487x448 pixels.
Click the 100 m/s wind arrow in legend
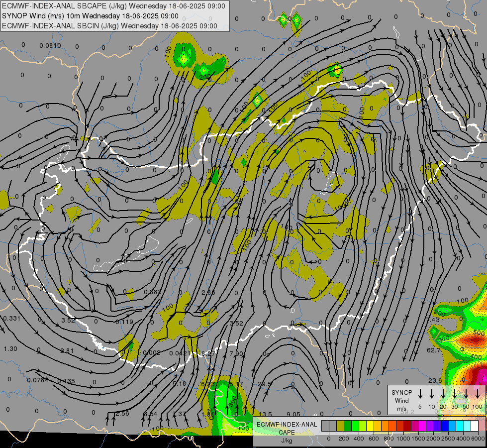478,393
